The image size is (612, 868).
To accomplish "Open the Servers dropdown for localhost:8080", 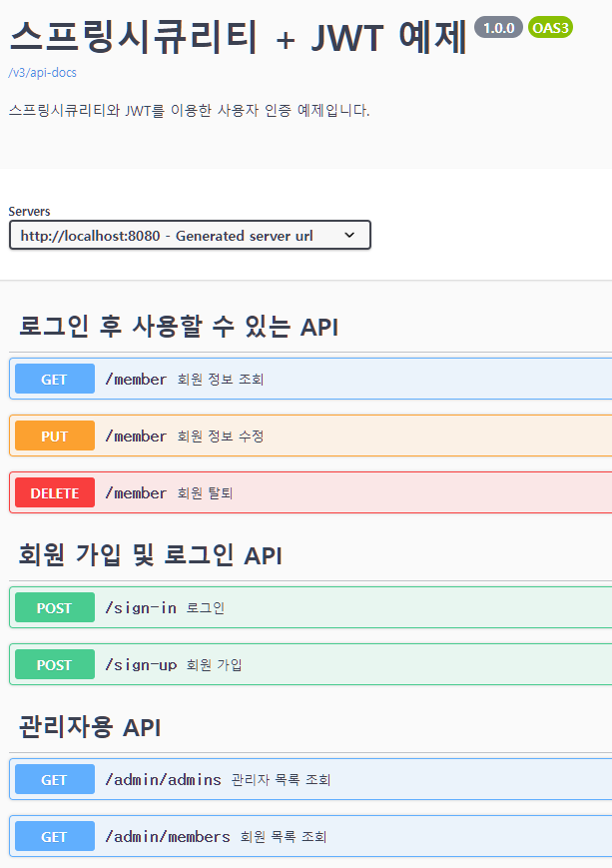I will click(x=190, y=236).
